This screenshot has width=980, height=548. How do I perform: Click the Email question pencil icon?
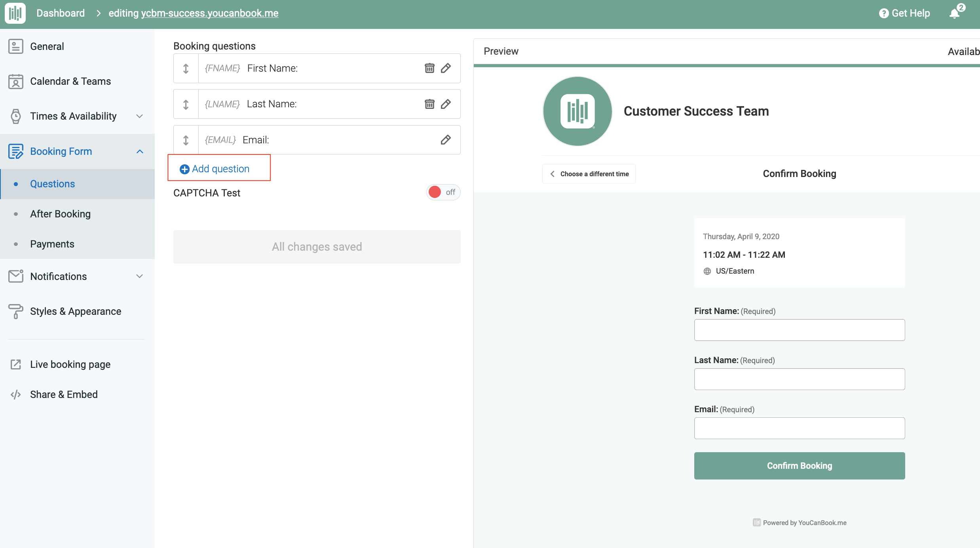(x=446, y=140)
